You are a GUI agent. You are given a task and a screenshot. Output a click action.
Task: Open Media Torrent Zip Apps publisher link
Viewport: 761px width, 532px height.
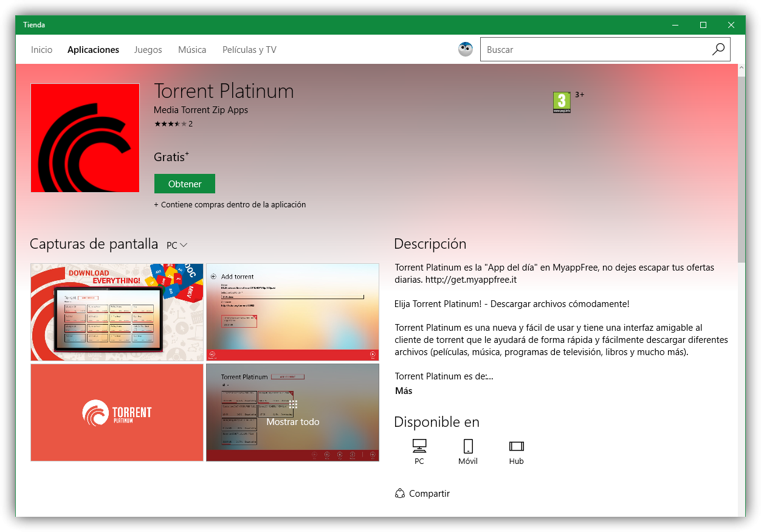(x=201, y=110)
